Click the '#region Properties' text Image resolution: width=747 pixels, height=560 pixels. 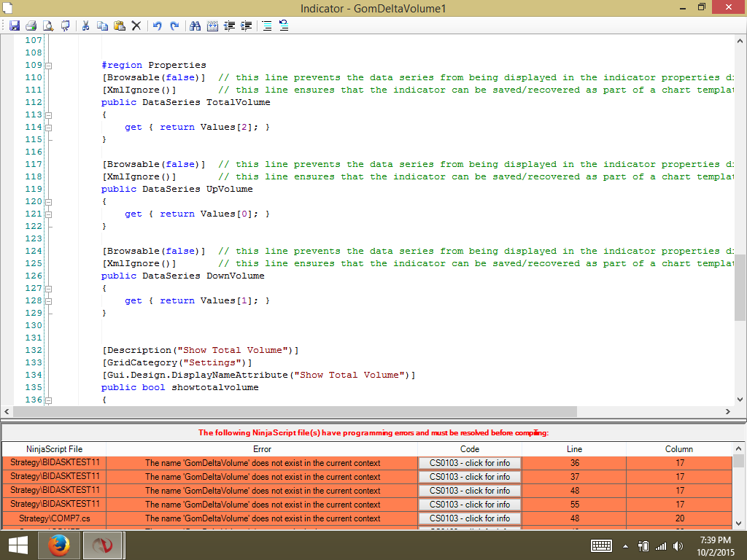[x=154, y=65]
